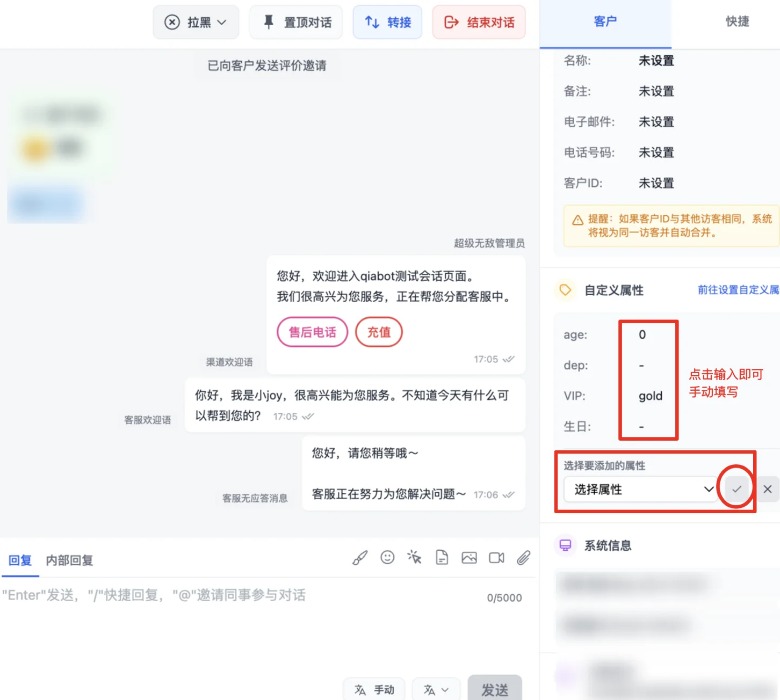Click the VIP value showing gold
Screen dimensions: 780x700
(x=649, y=396)
